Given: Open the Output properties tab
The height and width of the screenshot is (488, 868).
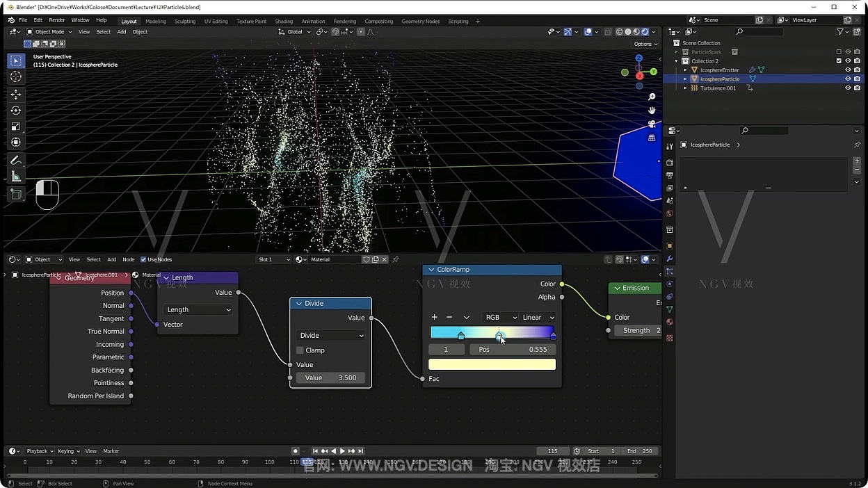Looking at the screenshot, I should pos(670,175).
